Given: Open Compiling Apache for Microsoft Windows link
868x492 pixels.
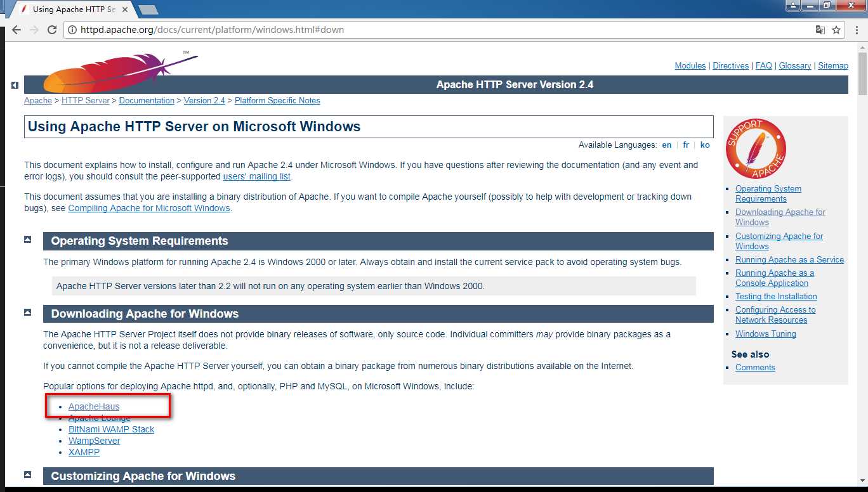Looking at the screenshot, I should [149, 209].
